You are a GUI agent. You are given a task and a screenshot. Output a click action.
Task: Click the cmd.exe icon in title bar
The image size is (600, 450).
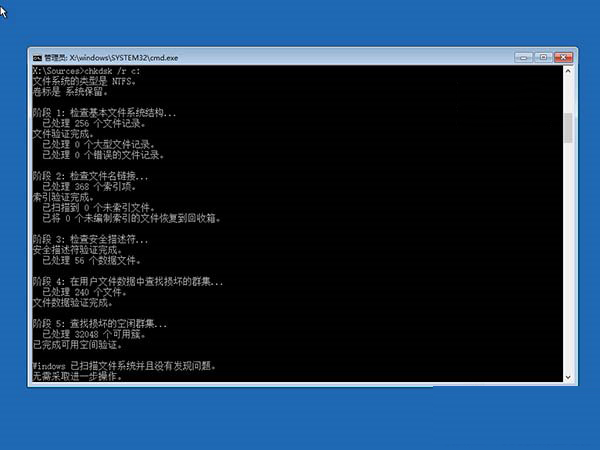coord(36,59)
